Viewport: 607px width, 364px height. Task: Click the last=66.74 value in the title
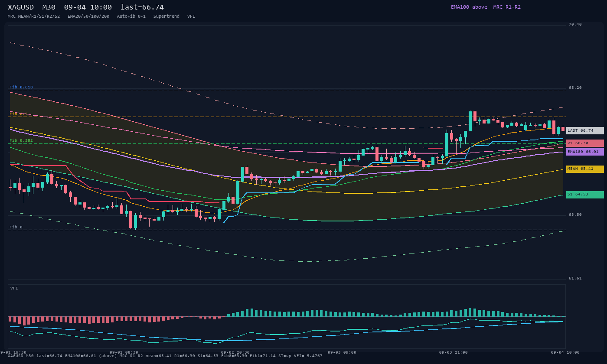coord(142,7)
